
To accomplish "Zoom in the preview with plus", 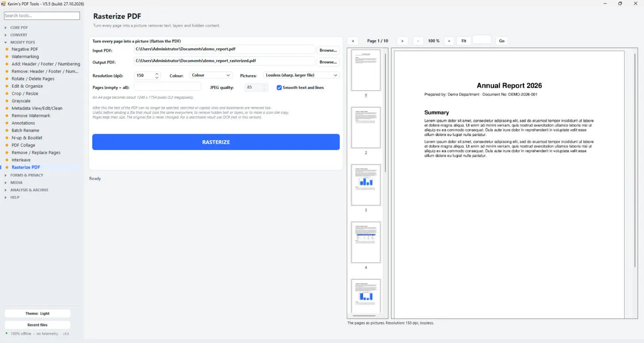I will coord(448,41).
